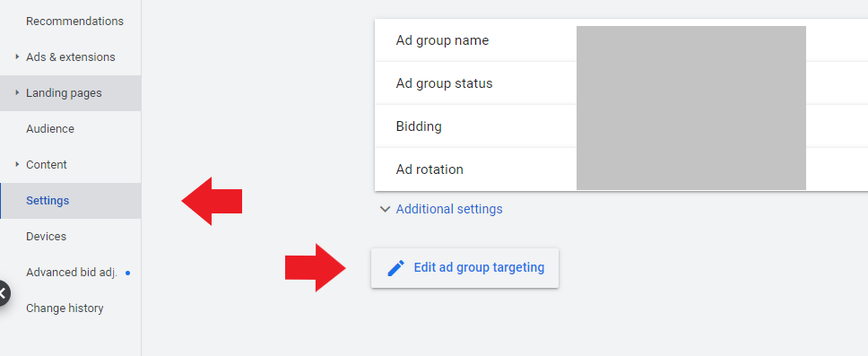This screenshot has width=868, height=356.
Task: Open the Recommendations page in sidebar
Action: [74, 21]
